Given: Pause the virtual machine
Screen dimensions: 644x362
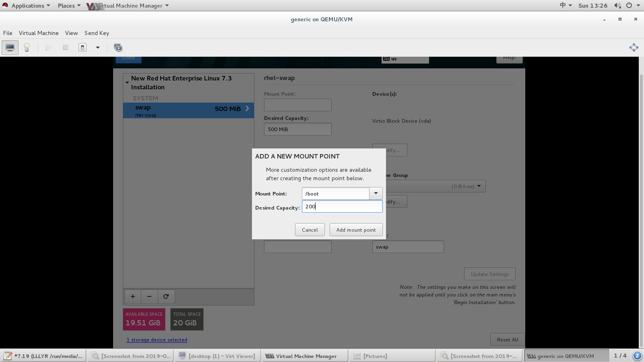Looking at the screenshot, I should click(x=66, y=47).
